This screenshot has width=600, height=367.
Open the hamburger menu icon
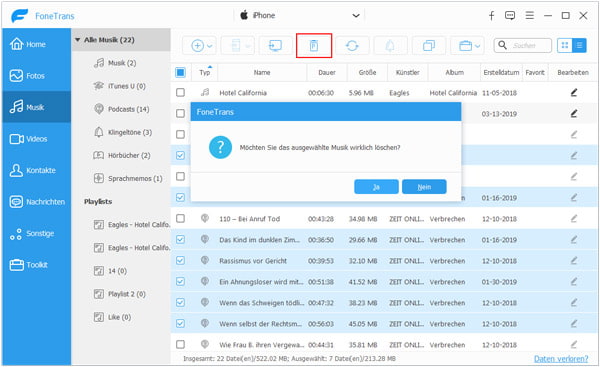pyautogui.click(x=530, y=15)
